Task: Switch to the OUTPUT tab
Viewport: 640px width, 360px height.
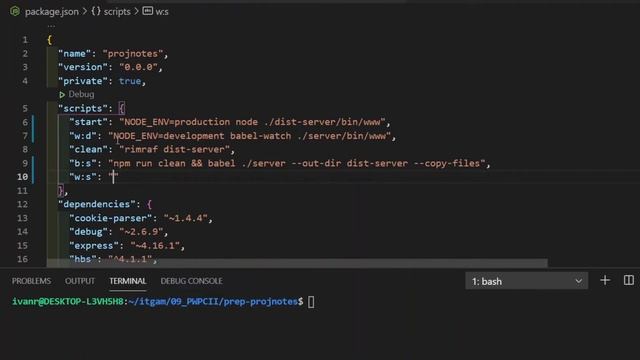Action: pyautogui.click(x=80, y=281)
